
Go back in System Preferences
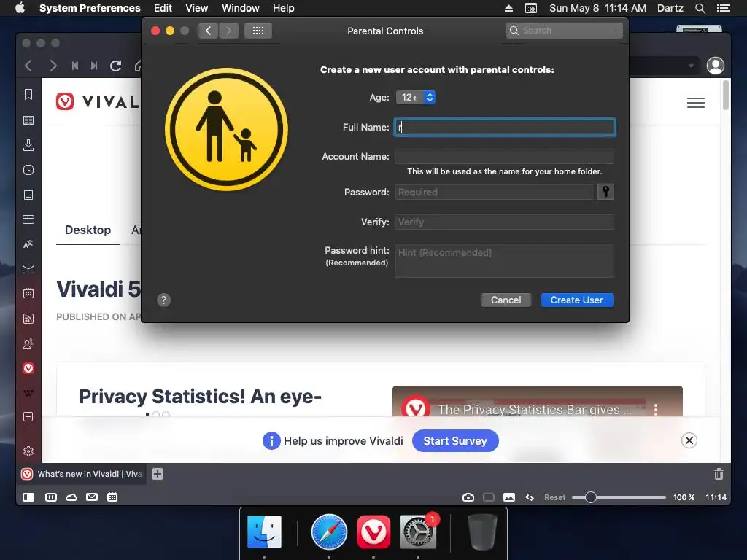click(208, 31)
